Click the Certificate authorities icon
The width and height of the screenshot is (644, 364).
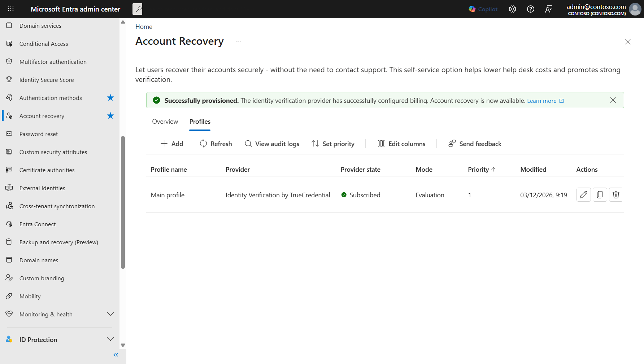[x=9, y=170]
